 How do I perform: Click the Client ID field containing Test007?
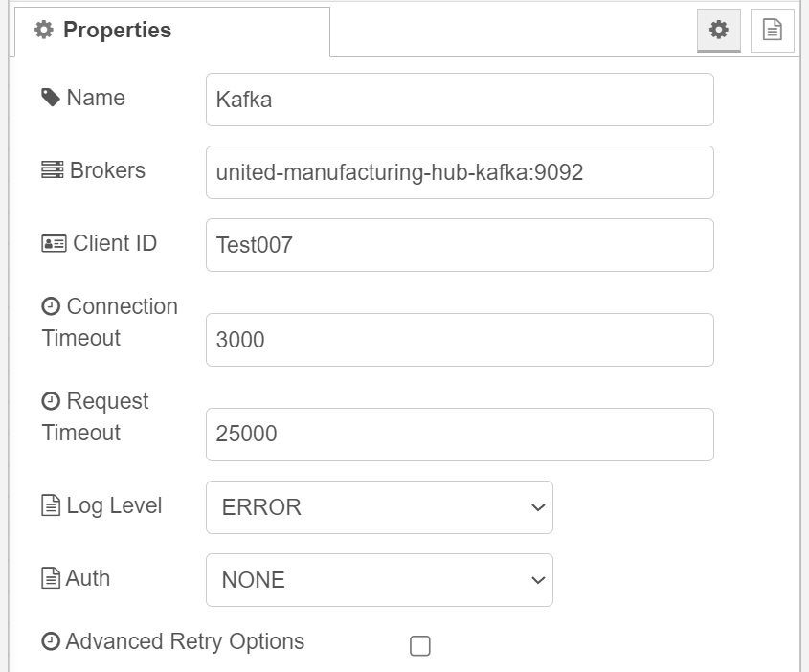460,244
